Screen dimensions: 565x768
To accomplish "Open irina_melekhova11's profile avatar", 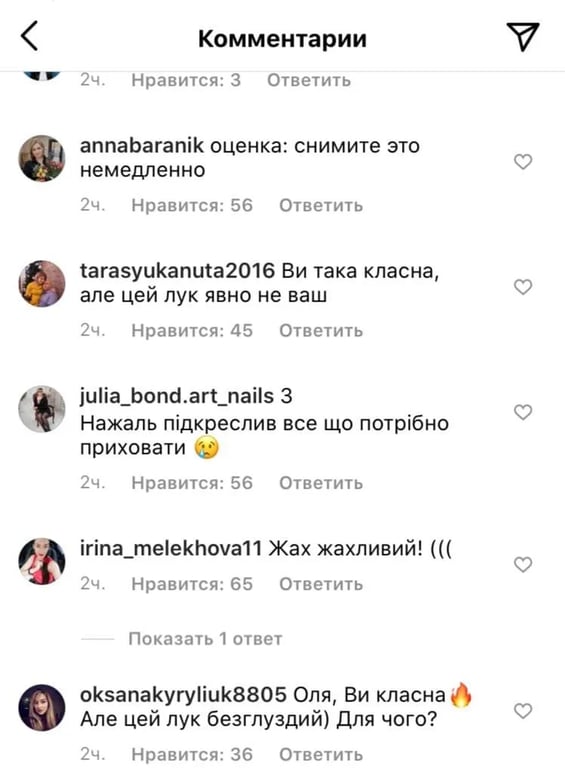I will (42, 561).
